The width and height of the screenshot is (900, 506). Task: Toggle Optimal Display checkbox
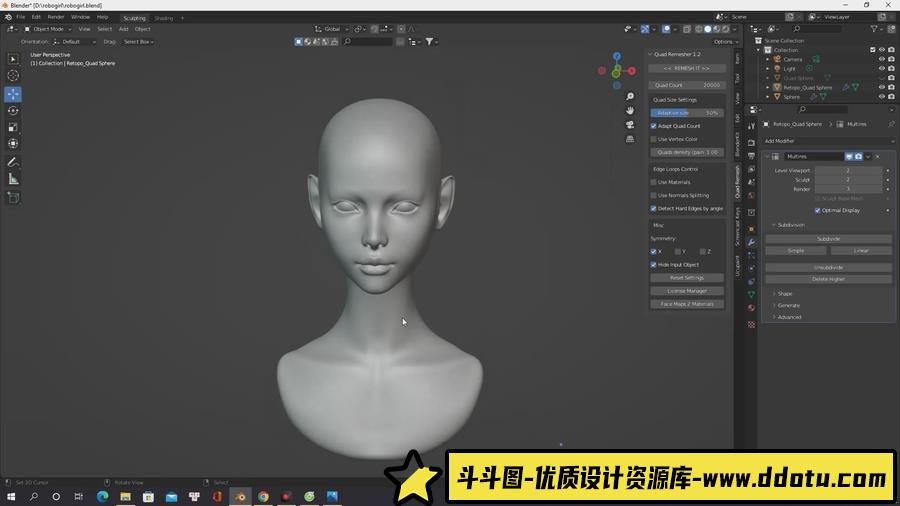tap(817, 211)
